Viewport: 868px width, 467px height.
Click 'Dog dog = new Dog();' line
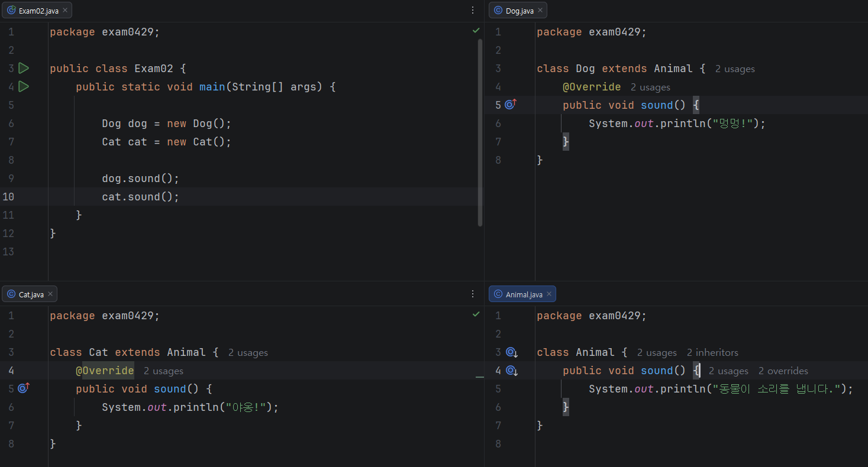click(166, 124)
